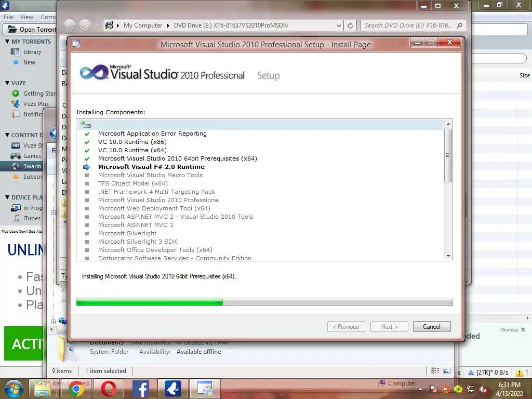Image resolution: width=532 pixels, height=399 pixels.
Task: Open Opera browser from taskbar
Action: tap(109, 389)
